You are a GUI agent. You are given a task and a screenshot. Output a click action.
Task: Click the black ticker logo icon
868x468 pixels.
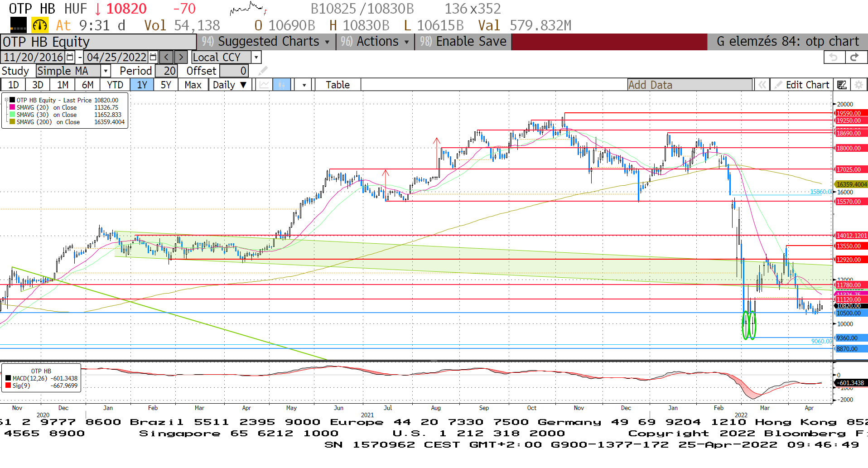click(19, 25)
